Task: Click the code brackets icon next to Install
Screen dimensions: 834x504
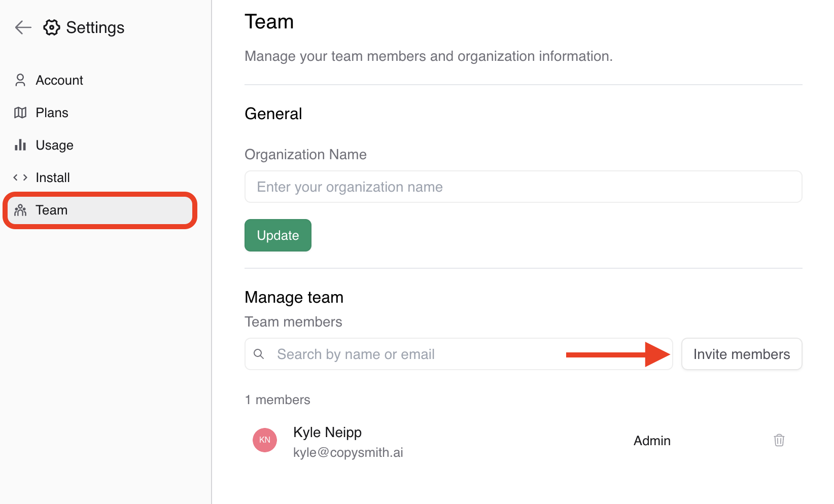Action: (20, 177)
